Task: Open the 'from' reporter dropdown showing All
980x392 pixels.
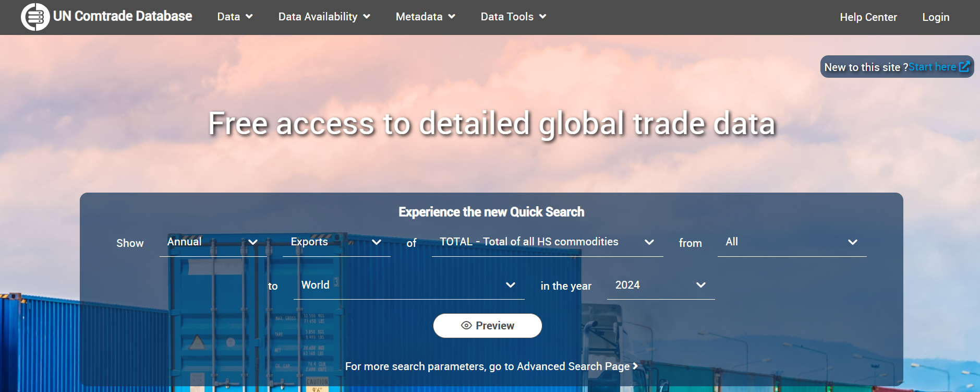Action: pos(792,242)
